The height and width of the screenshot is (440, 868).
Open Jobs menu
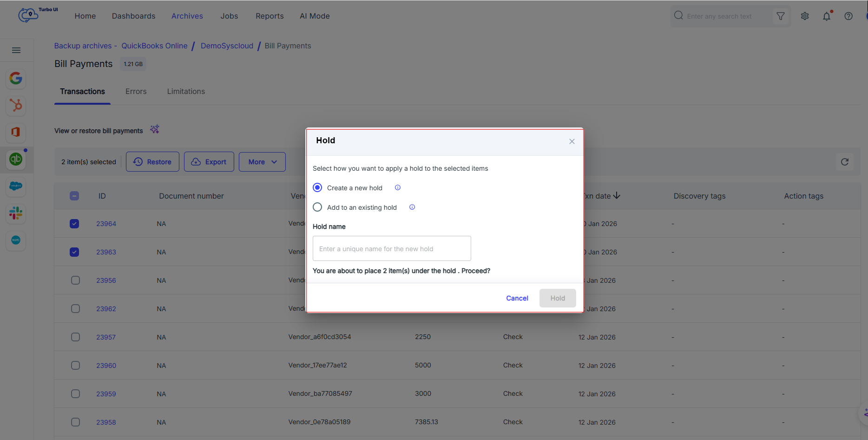tap(229, 16)
